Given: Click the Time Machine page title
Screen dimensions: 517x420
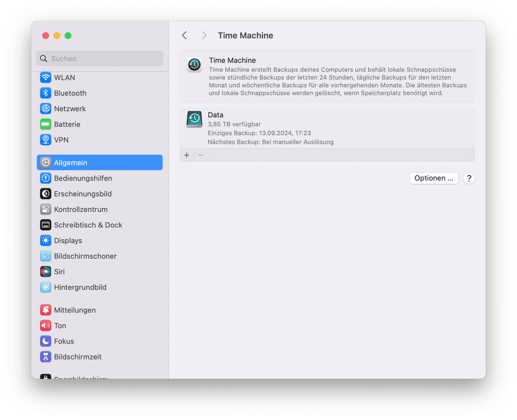Looking at the screenshot, I should point(245,36).
